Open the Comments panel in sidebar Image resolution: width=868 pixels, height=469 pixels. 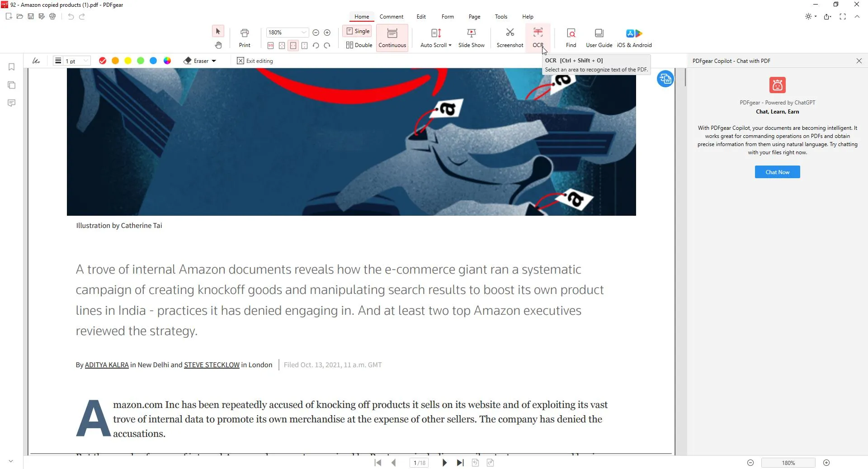click(11, 103)
